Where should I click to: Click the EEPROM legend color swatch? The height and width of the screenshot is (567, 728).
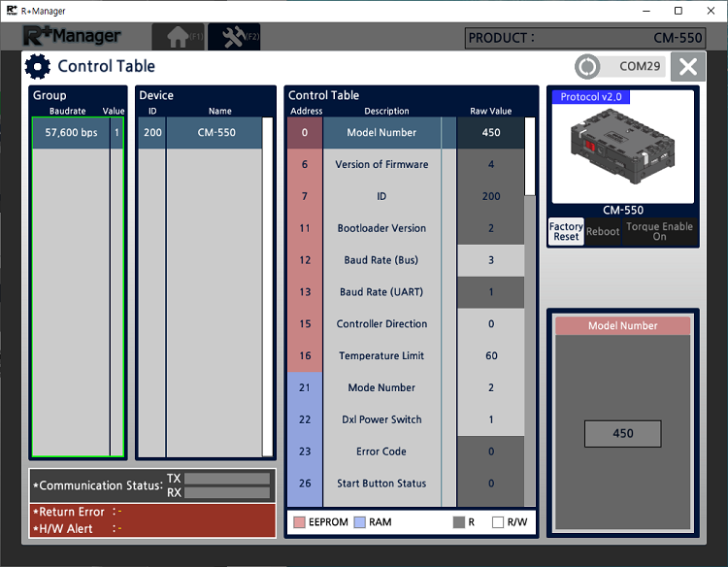tap(300, 522)
